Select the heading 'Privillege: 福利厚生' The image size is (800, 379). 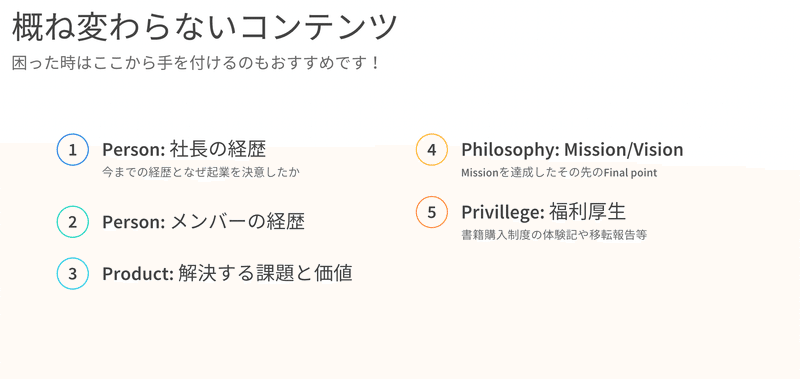click(x=544, y=212)
